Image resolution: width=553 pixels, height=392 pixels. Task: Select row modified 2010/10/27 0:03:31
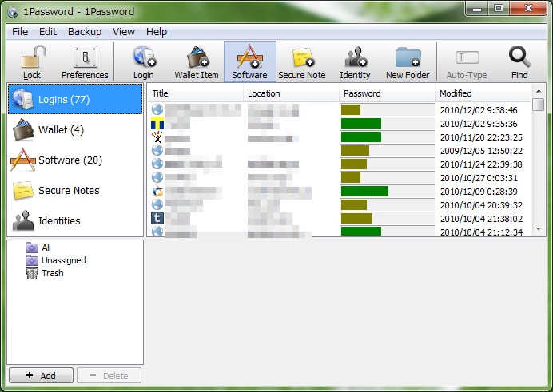point(340,178)
